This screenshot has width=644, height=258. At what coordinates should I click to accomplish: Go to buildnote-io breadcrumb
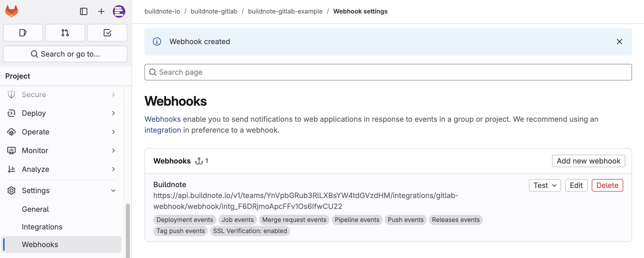point(162,11)
